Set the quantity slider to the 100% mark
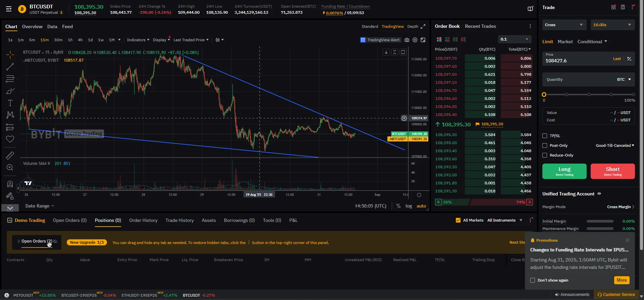This screenshot has height=300, width=644. (633, 95)
